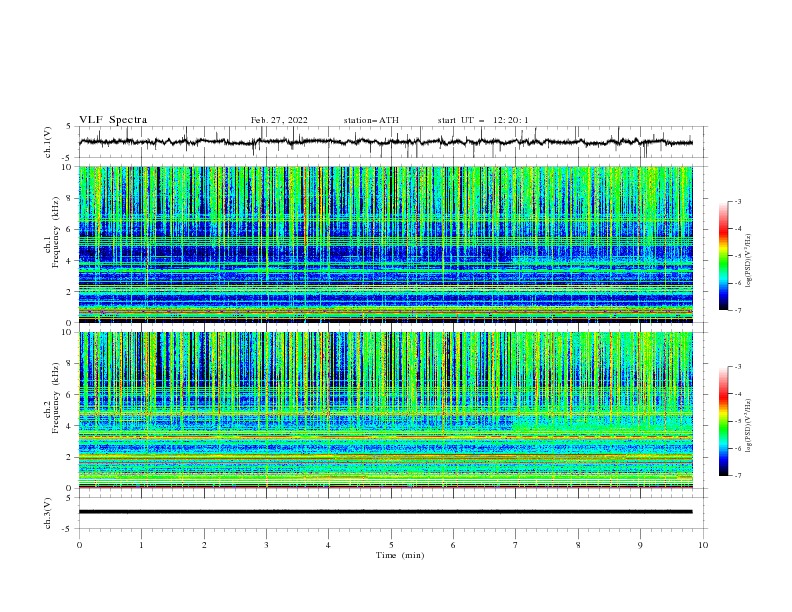Click the "10" tick on the Time axis

coord(703,545)
